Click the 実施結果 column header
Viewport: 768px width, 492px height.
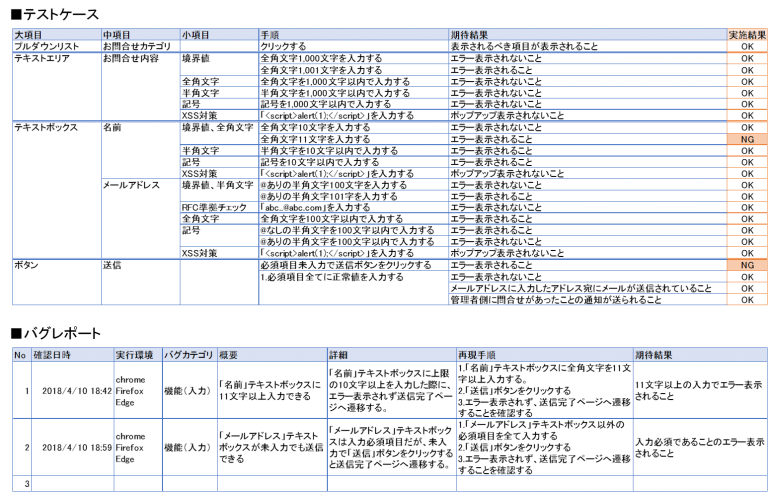(x=747, y=34)
